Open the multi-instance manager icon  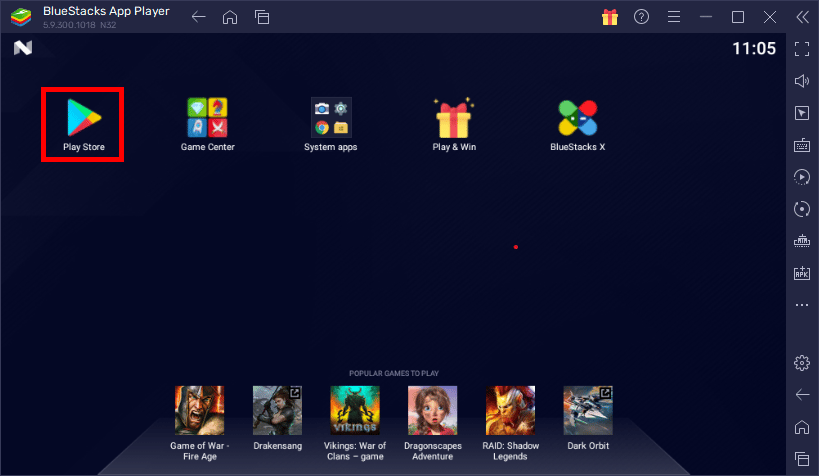(x=802, y=241)
